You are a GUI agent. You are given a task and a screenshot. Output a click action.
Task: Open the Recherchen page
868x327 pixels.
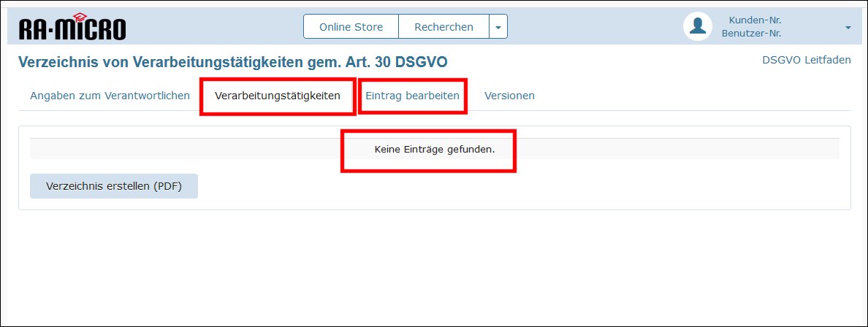pos(443,27)
